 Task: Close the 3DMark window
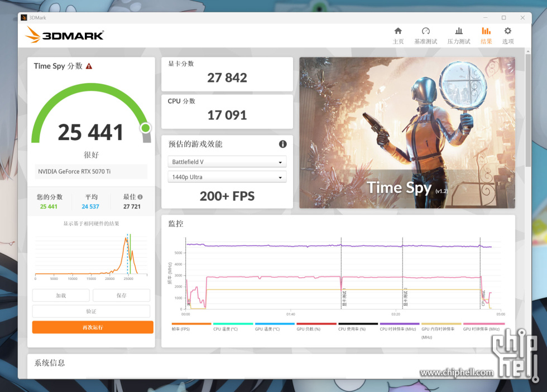click(522, 17)
